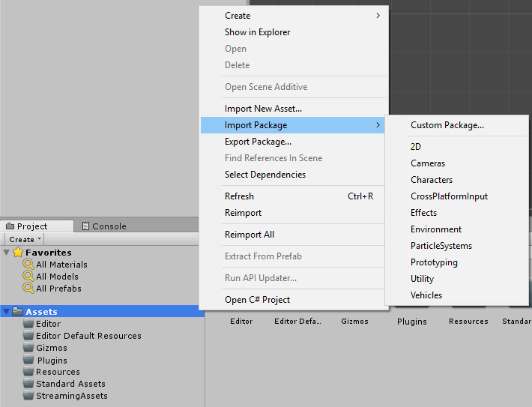Open the Create dropdown in Project panel
The height and width of the screenshot is (407, 532).
click(x=25, y=239)
